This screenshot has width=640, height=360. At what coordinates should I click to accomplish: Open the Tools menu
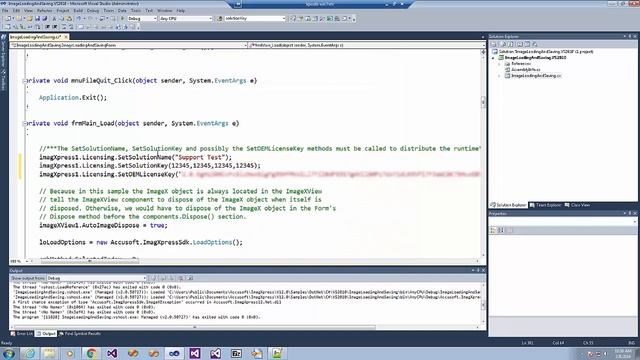coord(136,11)
